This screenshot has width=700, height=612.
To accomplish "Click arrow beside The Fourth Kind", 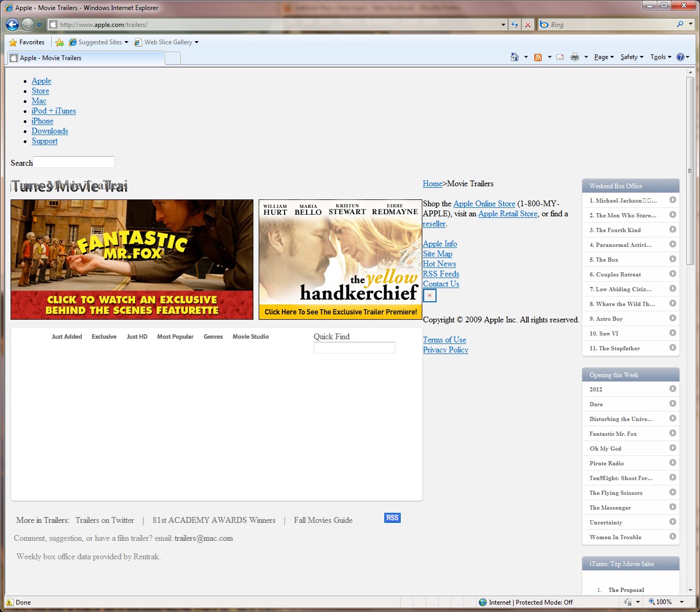I will tap(673, 230).
